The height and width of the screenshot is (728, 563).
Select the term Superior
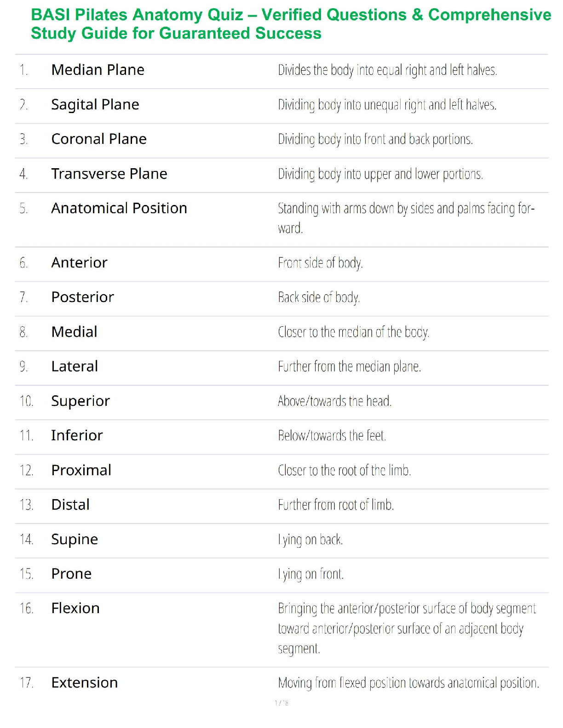[80, 401]
